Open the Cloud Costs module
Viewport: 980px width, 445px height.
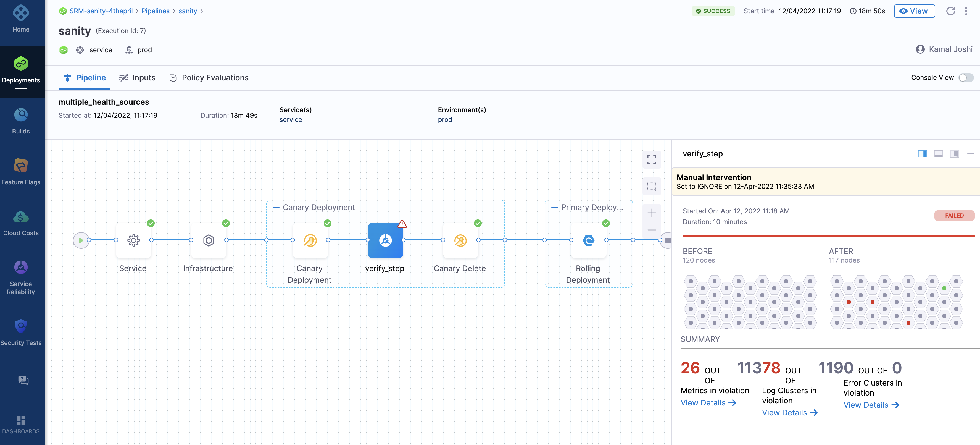tap(20, 223)
